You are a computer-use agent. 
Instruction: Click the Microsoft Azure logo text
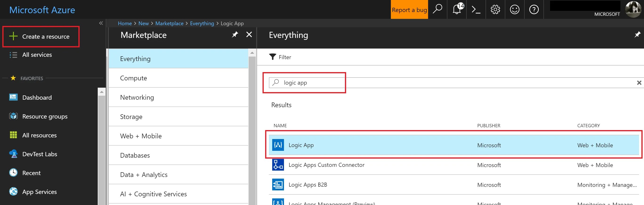click(42, 10)
